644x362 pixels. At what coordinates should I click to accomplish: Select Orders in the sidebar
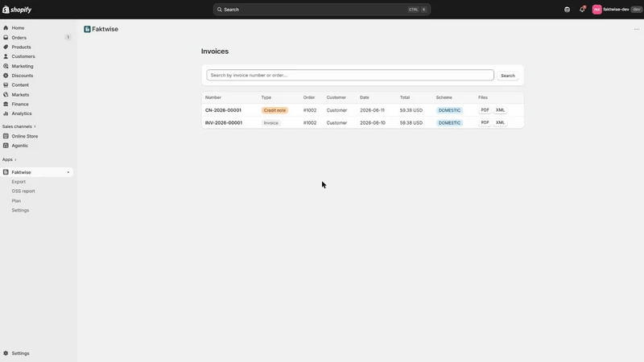point(19,37)
